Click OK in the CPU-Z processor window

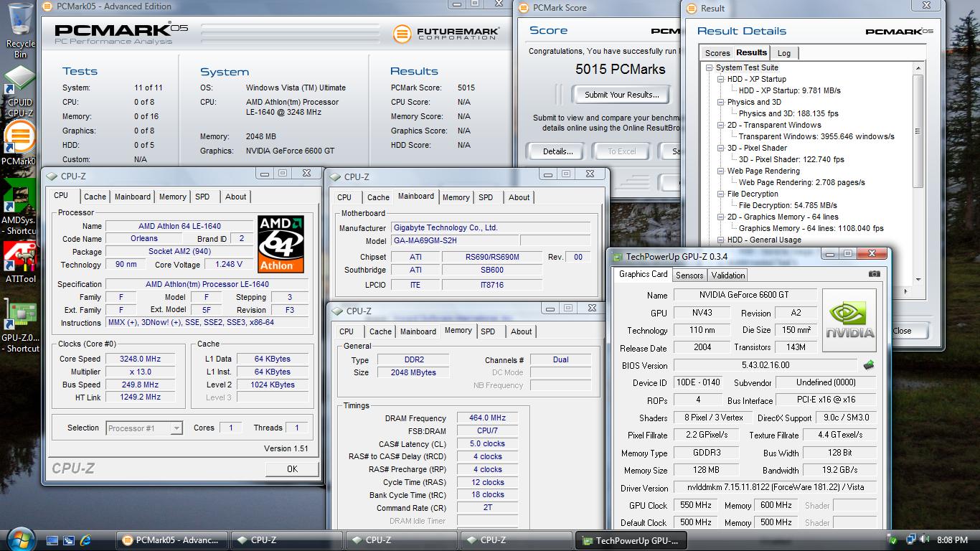pos(292,468)
